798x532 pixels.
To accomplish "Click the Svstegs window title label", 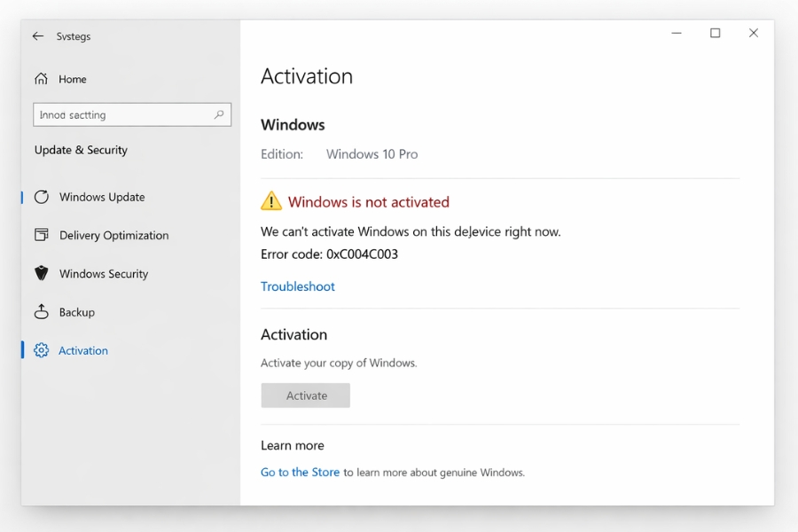I will [72, 36].
